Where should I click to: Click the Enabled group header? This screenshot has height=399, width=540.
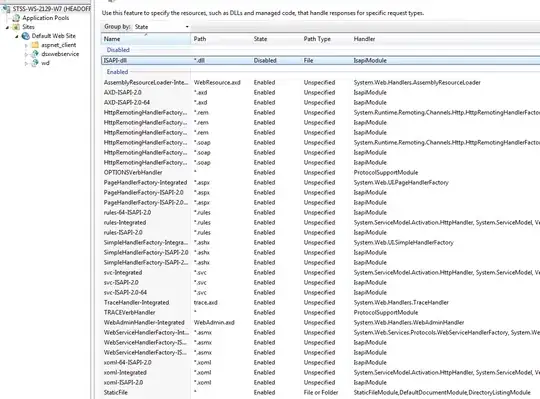point(117,72)
